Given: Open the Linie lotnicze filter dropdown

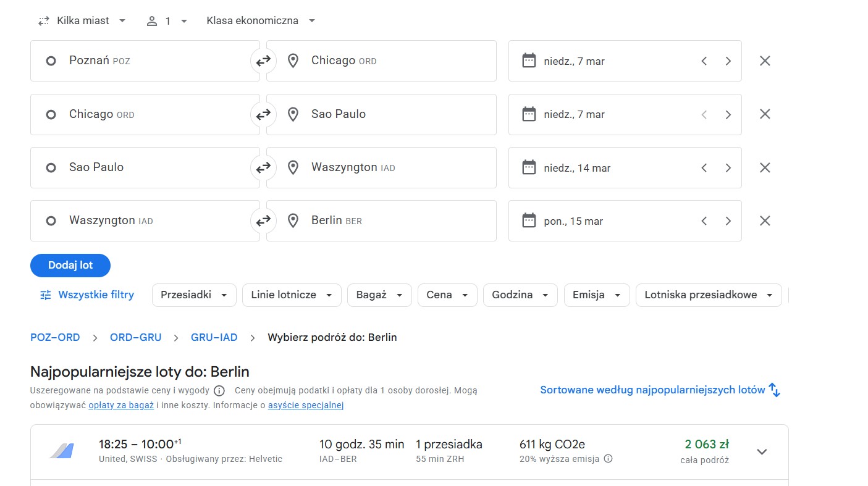Looking at the screenshot, I should pos(292,295).
